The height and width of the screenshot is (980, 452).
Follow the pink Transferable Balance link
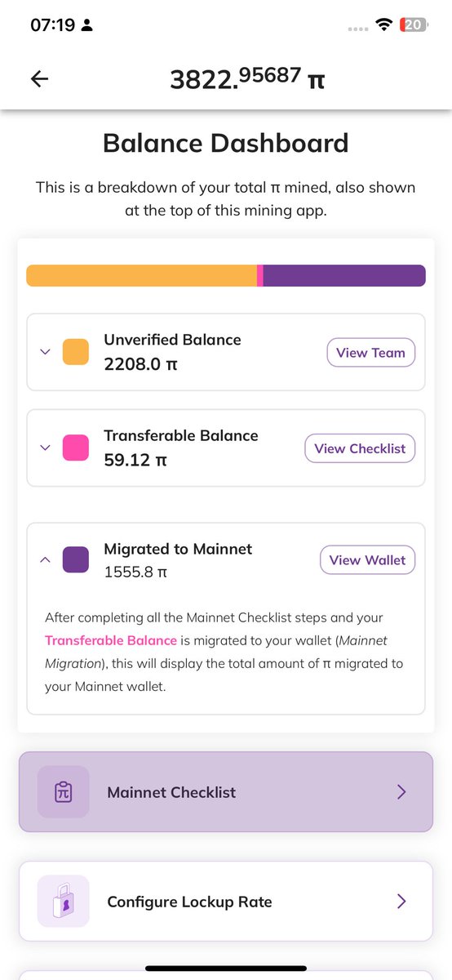(x=111, y=640)
